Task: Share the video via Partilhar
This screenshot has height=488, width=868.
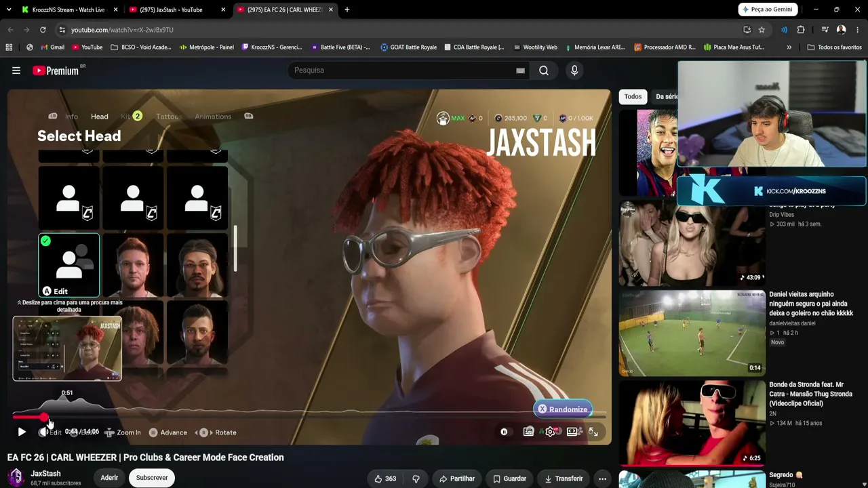Action: point(456,479)
